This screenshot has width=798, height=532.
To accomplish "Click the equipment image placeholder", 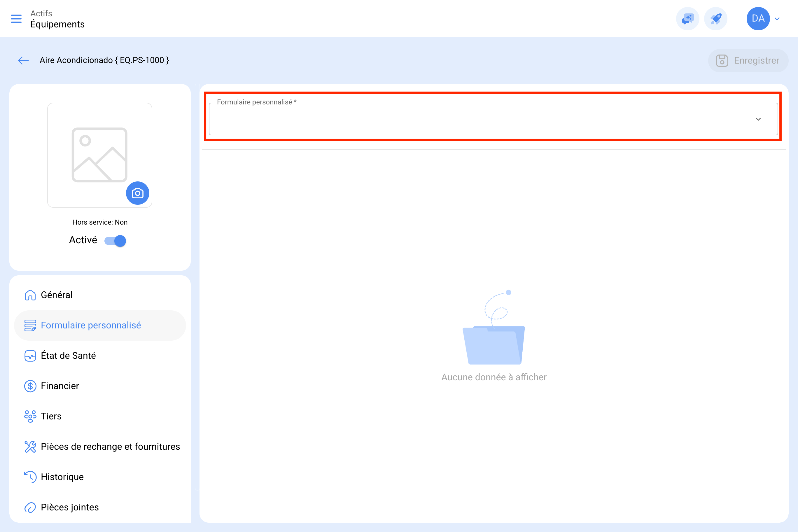I will click(x=100, y=155).
